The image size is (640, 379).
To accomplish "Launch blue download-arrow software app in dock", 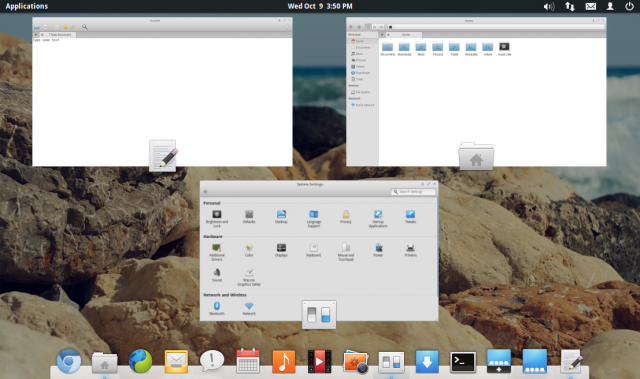I will [427, 361].
